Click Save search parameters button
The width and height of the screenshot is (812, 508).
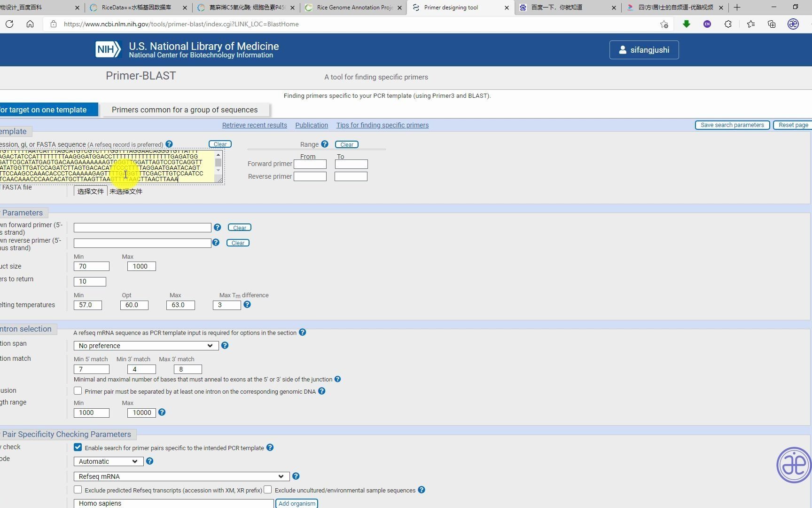[x=732, y=125]
